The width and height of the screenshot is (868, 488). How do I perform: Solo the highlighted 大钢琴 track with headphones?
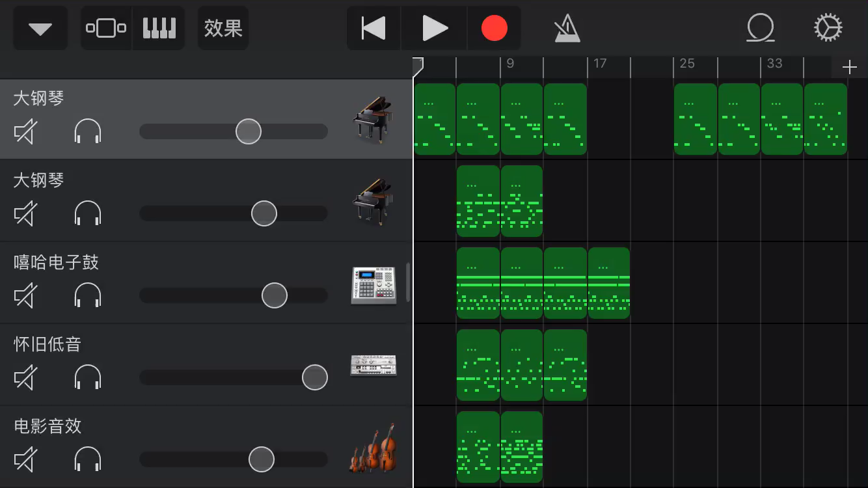pos(88,131)
